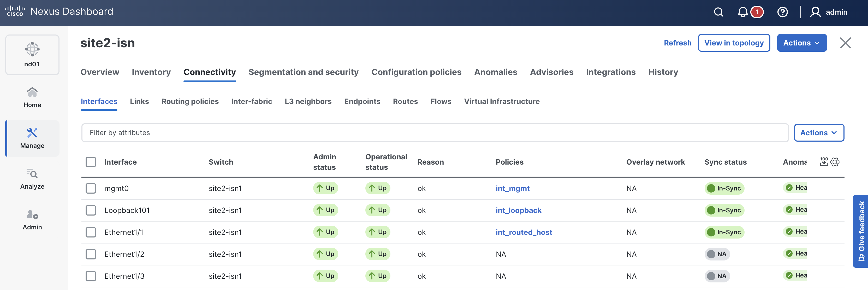
Task: Open the admin user menu
Action: click(x=829, y=12)
